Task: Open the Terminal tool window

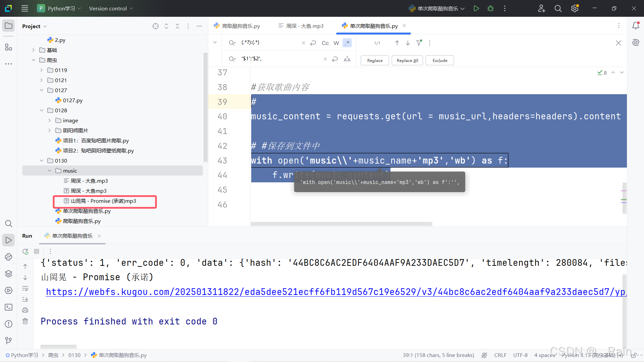Action: (x=9, y=307)
